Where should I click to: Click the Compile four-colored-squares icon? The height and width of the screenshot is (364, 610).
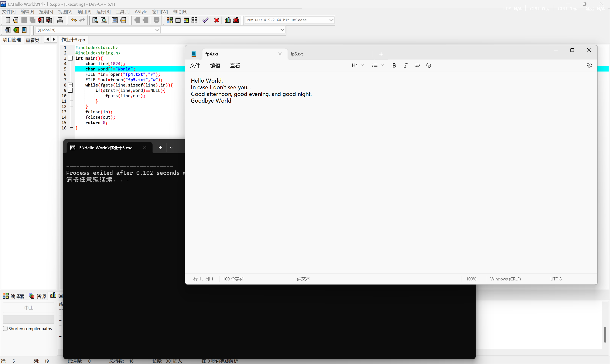tap(170, 20)
